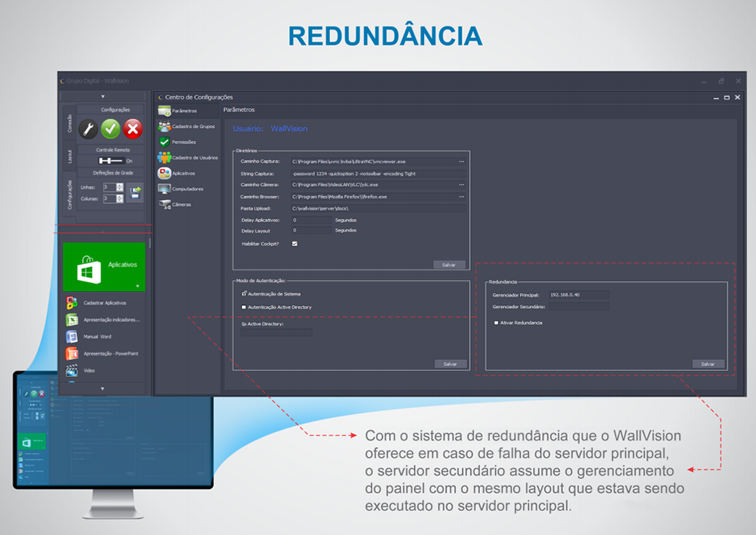The width and height of the screenshot is (756, 535).
Task: Switch to the Layout vertical tab
Action: [70, 157]
